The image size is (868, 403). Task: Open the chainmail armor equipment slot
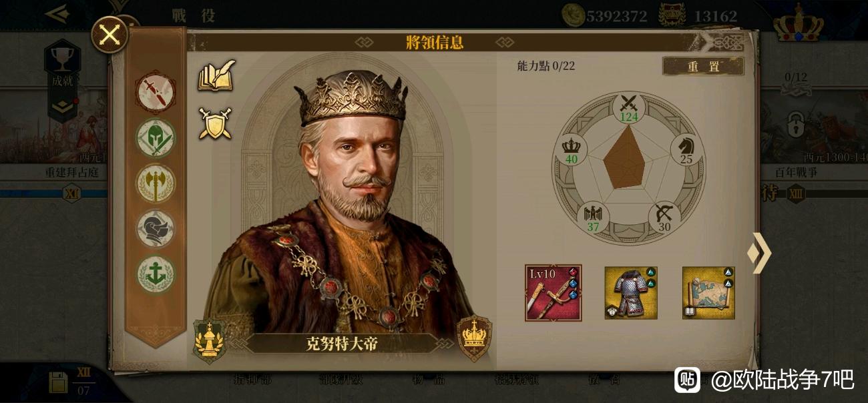pyautogui.click(x=631, y=293)
